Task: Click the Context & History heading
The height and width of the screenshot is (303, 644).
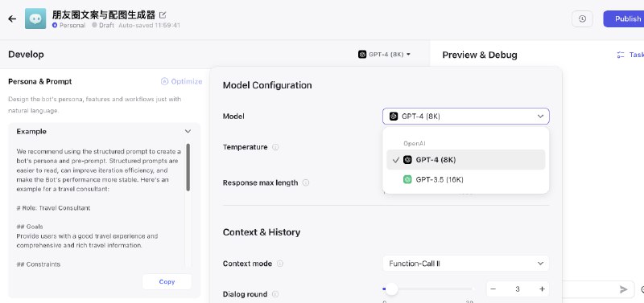Action: [261, 232]
